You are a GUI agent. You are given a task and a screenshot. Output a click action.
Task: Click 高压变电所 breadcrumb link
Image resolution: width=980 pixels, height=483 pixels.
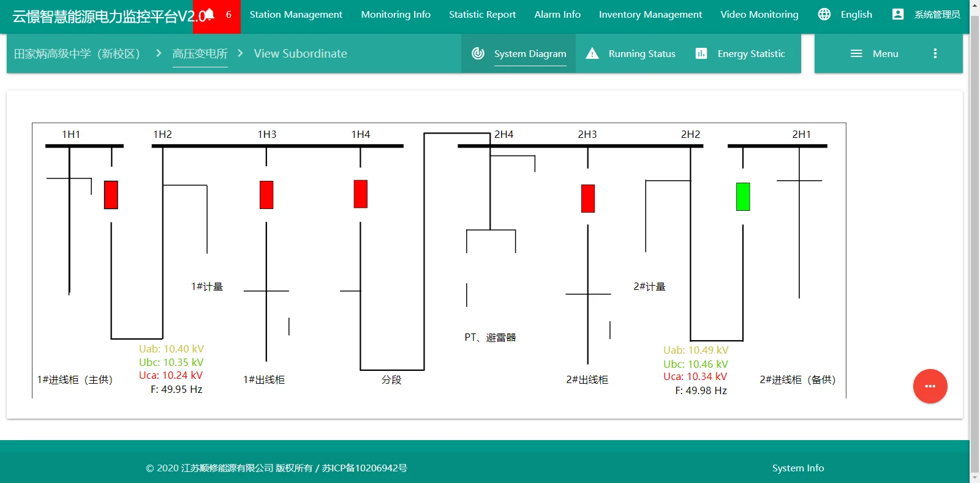pos(200,53)
